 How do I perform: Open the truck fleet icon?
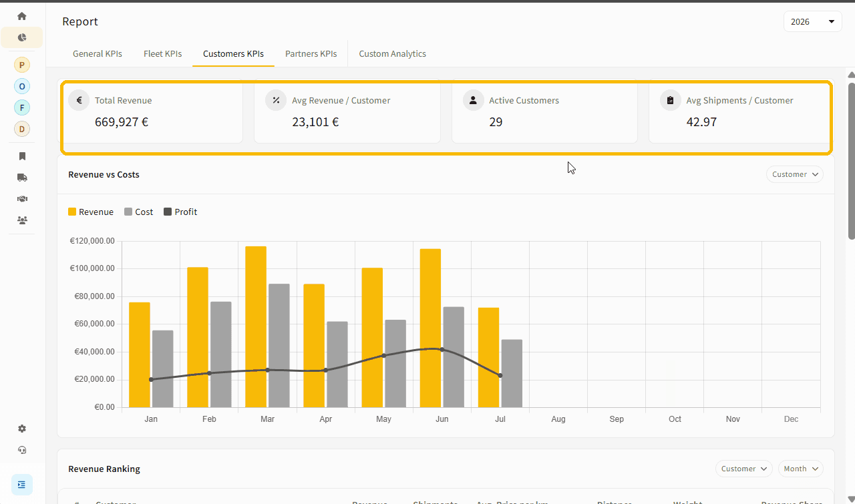[x=22, y=178]
